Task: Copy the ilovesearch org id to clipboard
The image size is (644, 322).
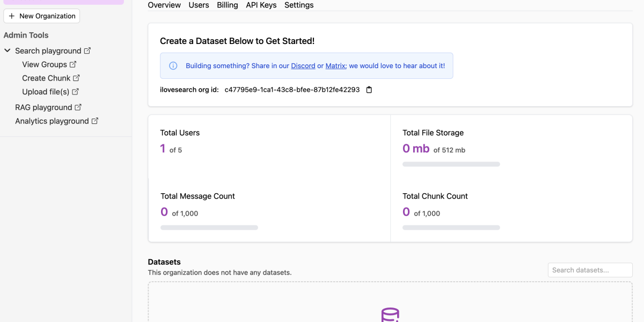Action: pos(369,90)
